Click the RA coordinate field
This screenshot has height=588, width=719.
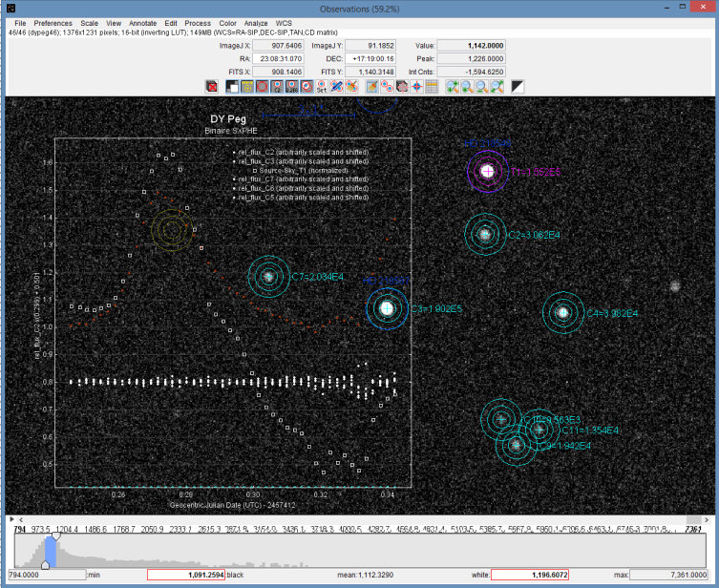(x=278, y=58)
